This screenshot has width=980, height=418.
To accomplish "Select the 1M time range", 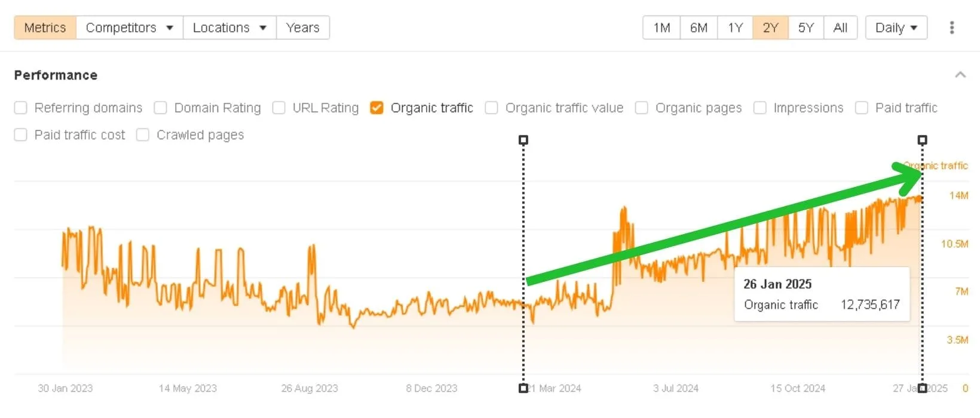I will pyautogui.click(x=661, y=27).
